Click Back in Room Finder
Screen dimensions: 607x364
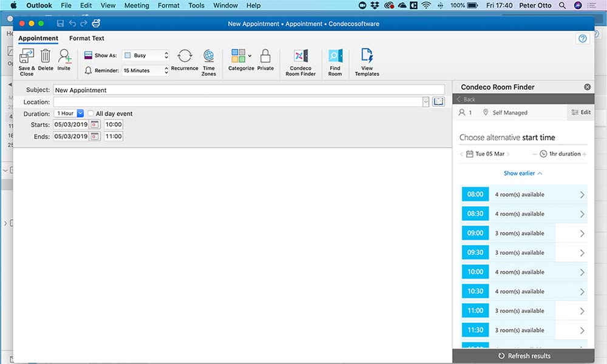[466, 99]
